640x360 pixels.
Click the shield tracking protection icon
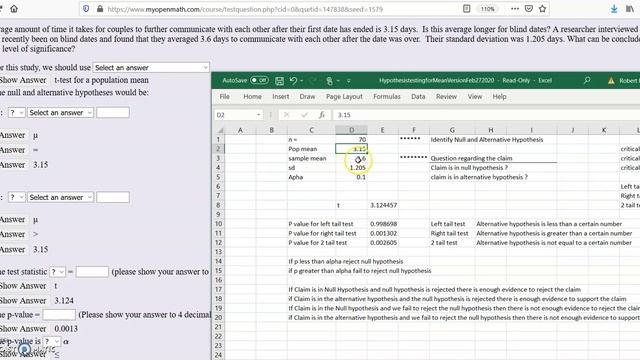pyautogui.click(x=86, y=9)
